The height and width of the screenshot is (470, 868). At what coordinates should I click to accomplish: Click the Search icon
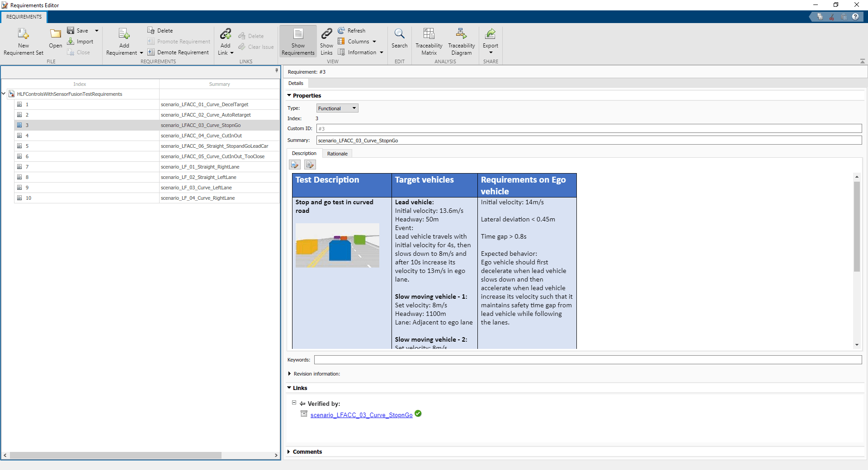pos(399,34)
